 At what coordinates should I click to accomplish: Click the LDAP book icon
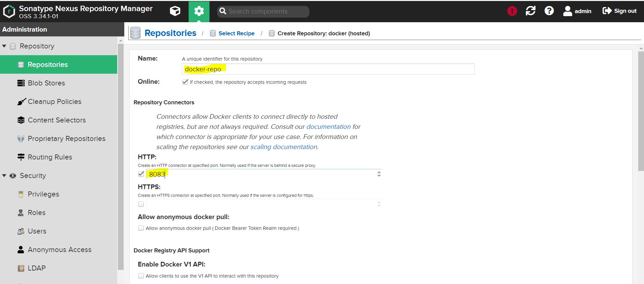(x=21, y=268)
